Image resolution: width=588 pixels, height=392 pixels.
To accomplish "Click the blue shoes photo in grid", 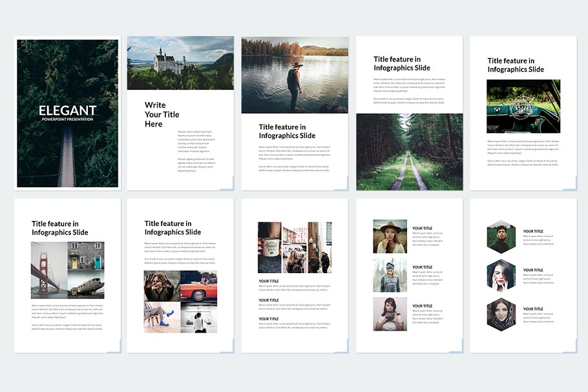I will tap(162, 317).
